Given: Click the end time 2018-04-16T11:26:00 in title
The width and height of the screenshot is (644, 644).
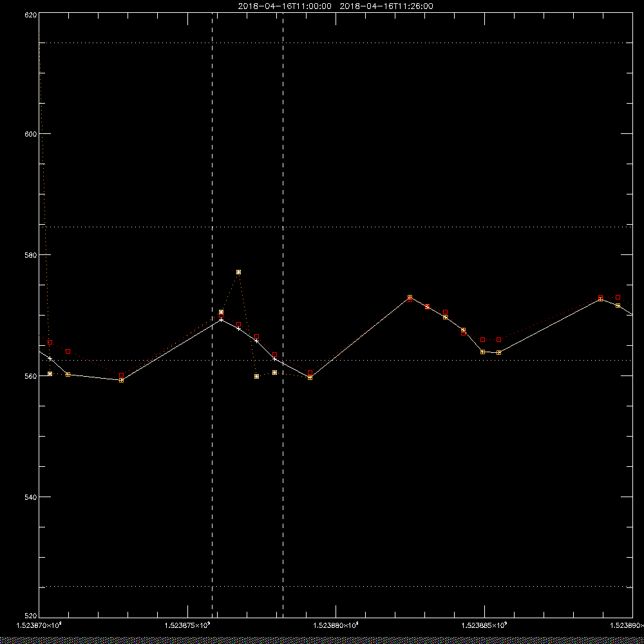Looking at the screenshot, I should click(x=386, y=6).
